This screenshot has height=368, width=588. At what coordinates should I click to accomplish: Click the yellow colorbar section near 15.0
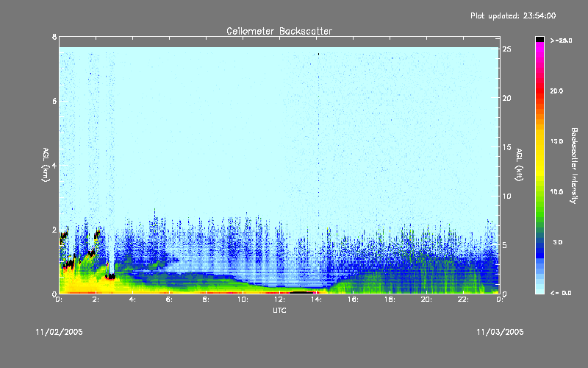click(539, 141)
